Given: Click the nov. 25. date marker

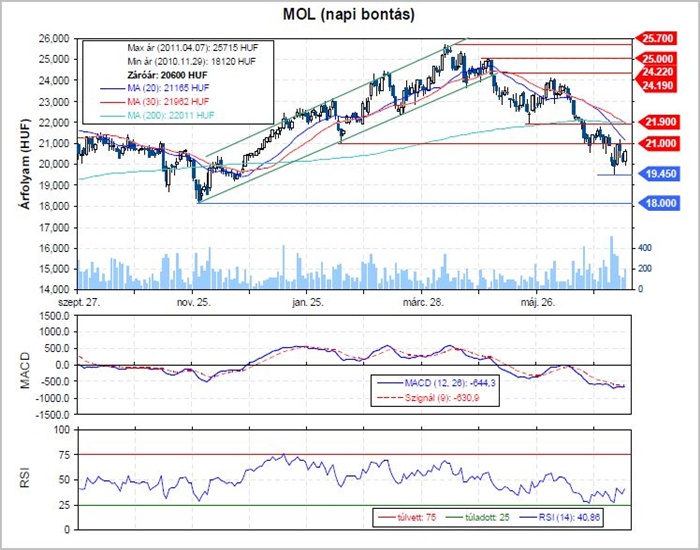Looking at the screenshot, I should pos(194,300).
